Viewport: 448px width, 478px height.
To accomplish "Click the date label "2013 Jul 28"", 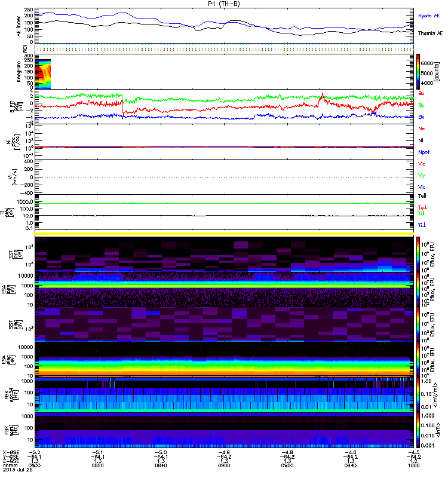I will 18,470.
